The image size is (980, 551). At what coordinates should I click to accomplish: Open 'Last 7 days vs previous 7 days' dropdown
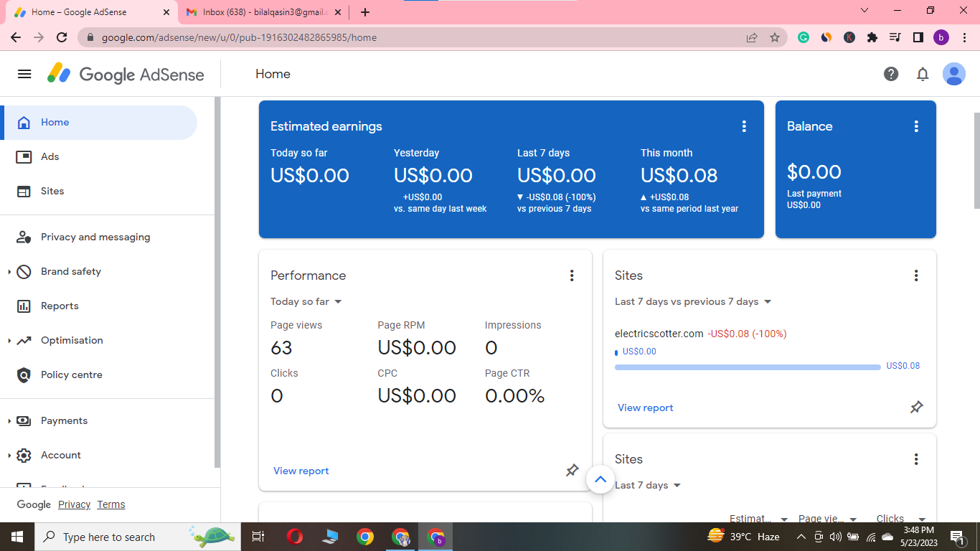coord(693,301)
